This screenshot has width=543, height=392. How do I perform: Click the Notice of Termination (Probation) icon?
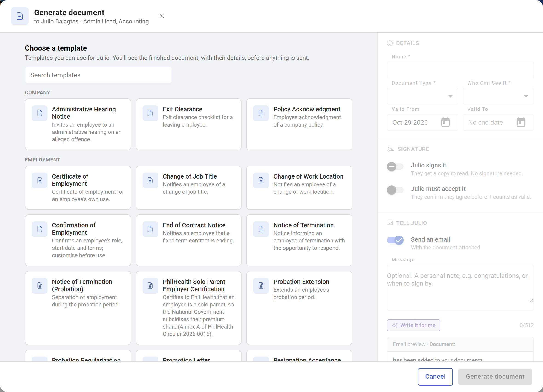(x=40, y=285)
